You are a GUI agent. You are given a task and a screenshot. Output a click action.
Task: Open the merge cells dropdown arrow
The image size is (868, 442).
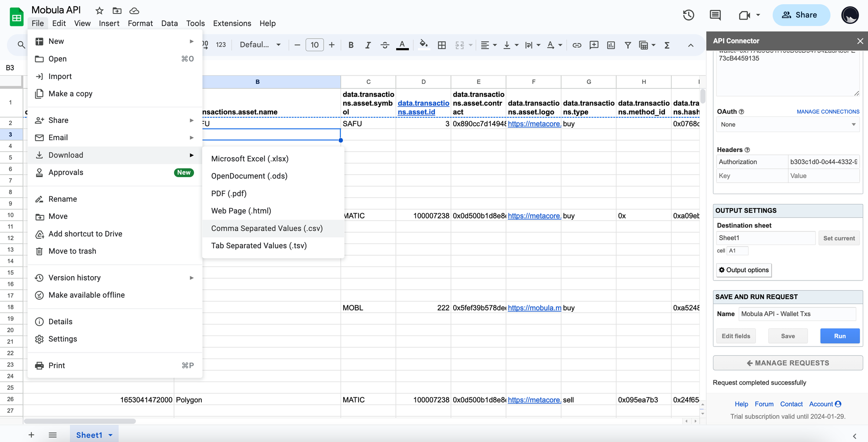[470, 45]
